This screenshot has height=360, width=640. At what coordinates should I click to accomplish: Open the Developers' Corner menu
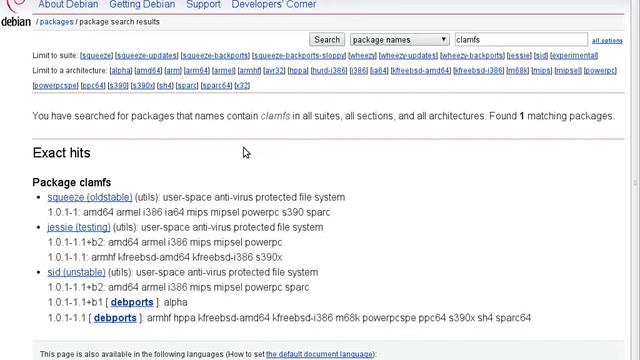click(274, 4)
